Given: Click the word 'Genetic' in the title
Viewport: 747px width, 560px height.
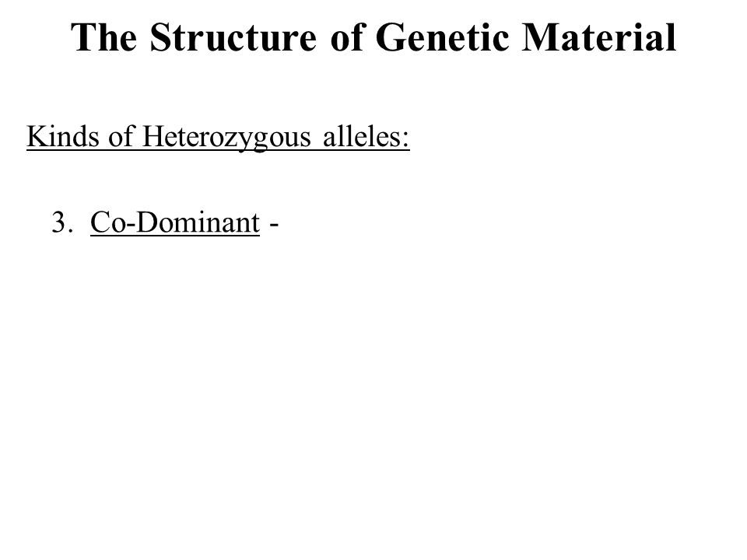Looking at the screenshot, I should click(443, 37).
